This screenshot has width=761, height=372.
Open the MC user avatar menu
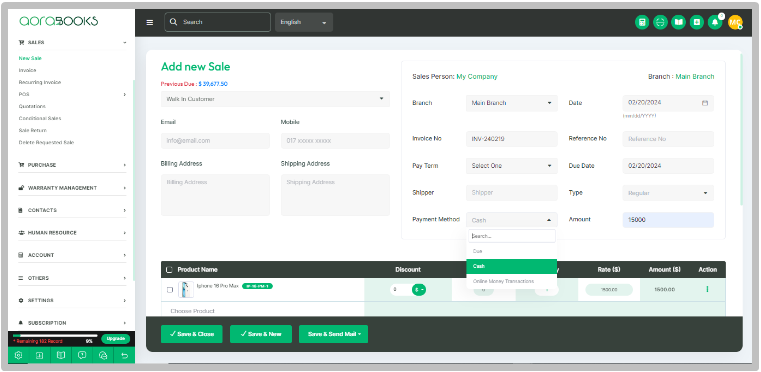pos(735,22)
